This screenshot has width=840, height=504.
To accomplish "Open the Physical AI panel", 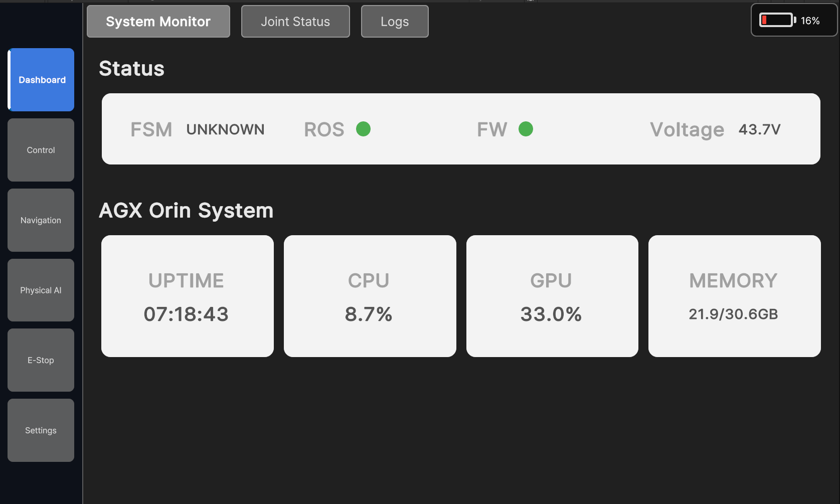I will (41, 290).
